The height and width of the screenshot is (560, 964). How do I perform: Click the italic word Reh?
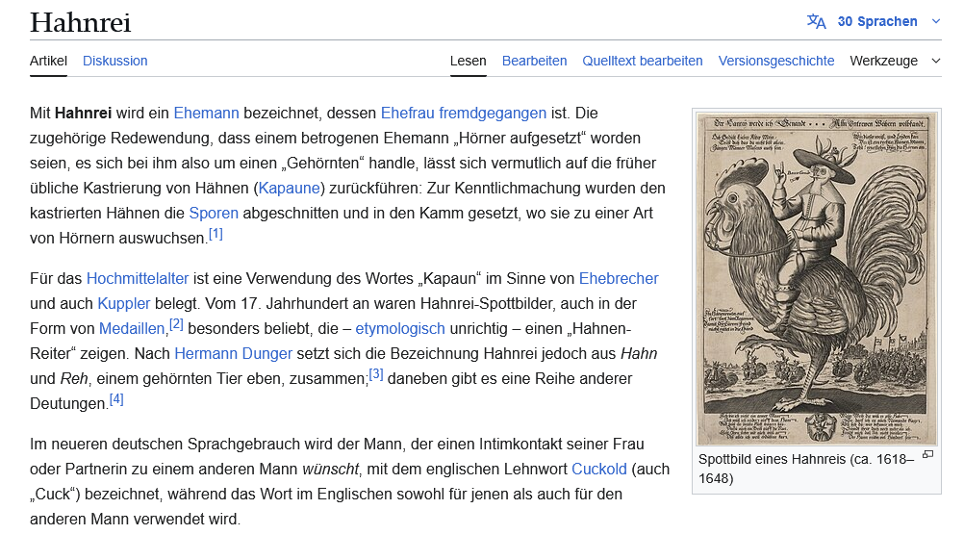tap(74, 379)
